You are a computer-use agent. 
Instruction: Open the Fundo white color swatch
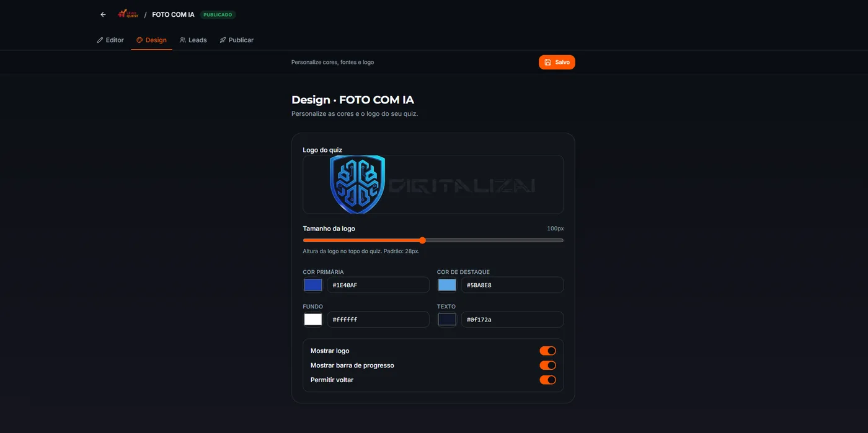click(x=313, y=320)
